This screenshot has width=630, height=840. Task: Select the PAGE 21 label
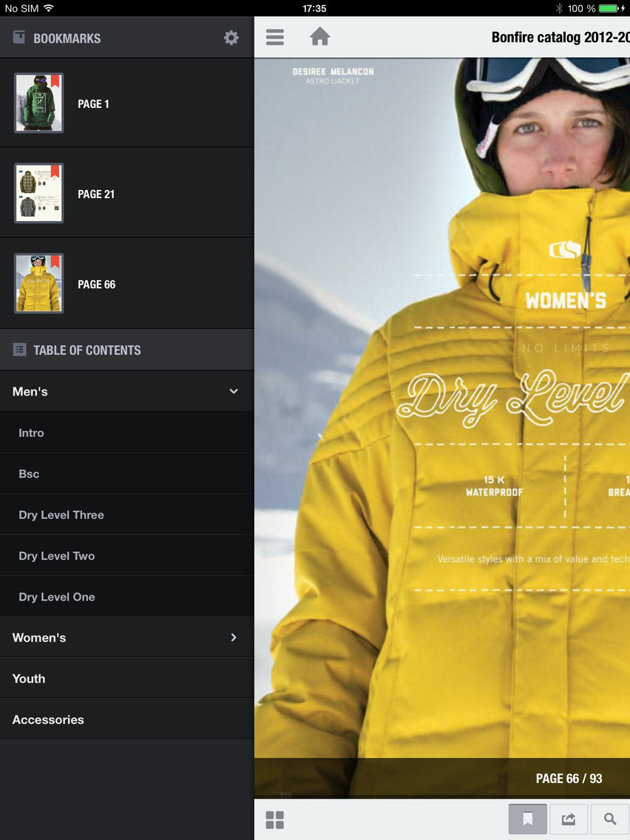pyautogui.click(x=96, y=194)
